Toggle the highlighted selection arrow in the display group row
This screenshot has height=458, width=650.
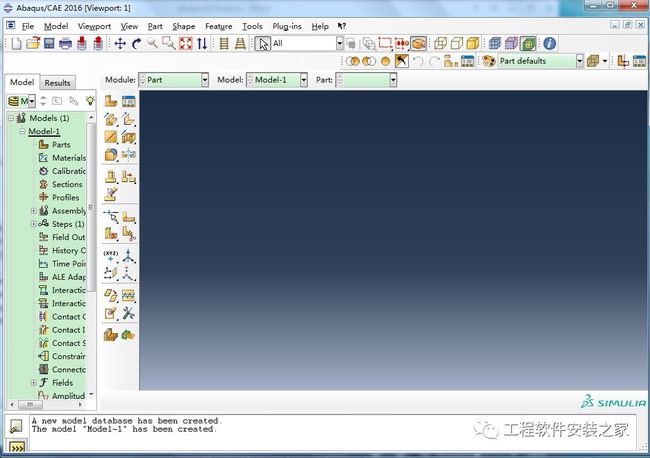[401, 61]
